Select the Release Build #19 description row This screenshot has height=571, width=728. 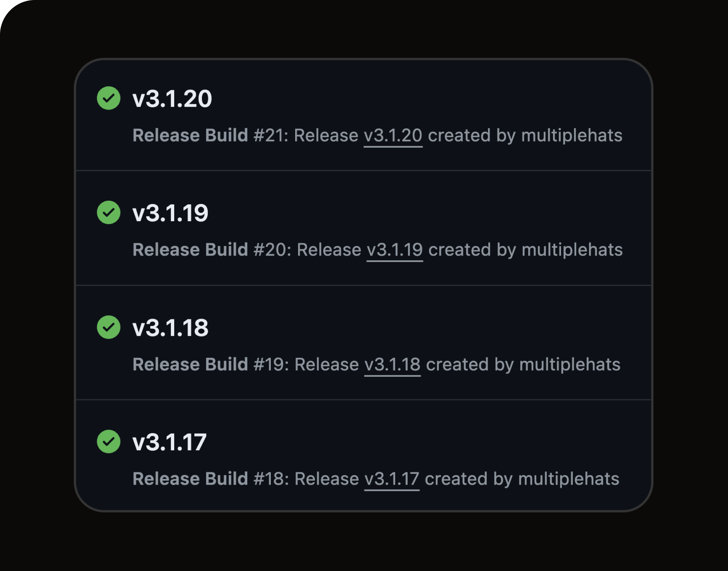[377, 364]
